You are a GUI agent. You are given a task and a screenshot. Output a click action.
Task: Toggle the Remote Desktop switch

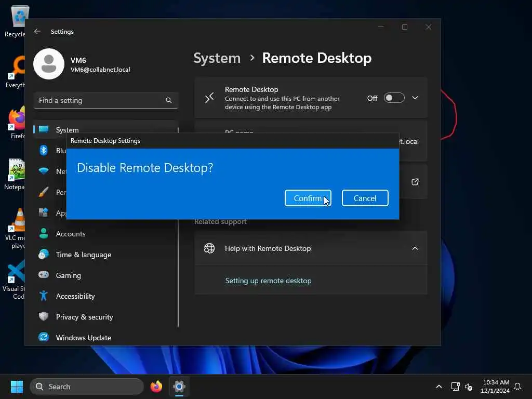[394, 98]
